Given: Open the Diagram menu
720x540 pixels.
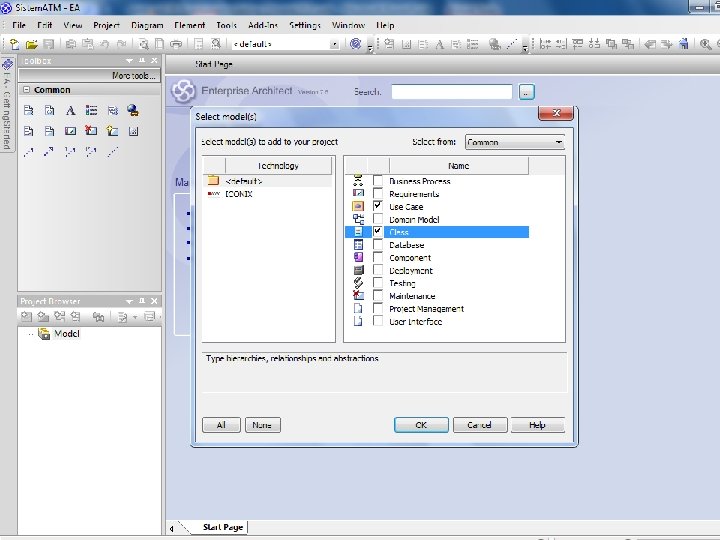Looking at the screenshot, I should coord(147,25).
